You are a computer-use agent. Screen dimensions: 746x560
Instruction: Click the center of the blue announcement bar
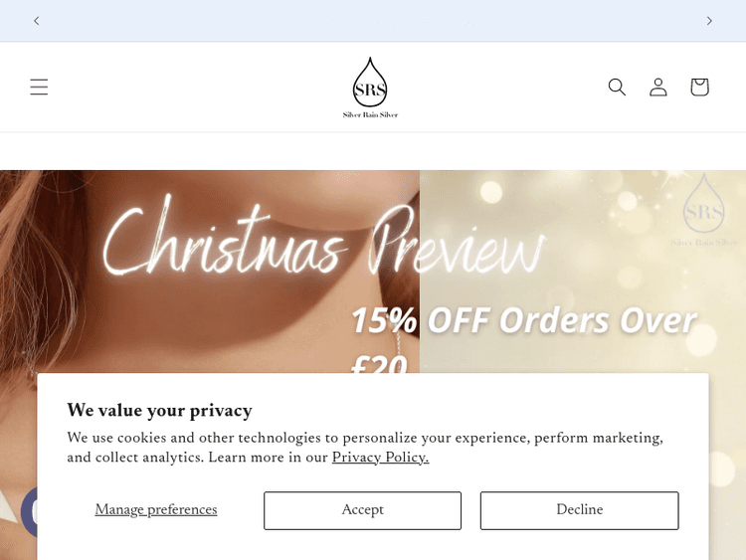[373, 21]
